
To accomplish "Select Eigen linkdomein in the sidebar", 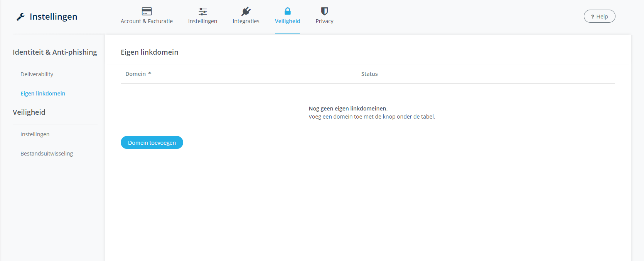I will click(x=43, y=94).
